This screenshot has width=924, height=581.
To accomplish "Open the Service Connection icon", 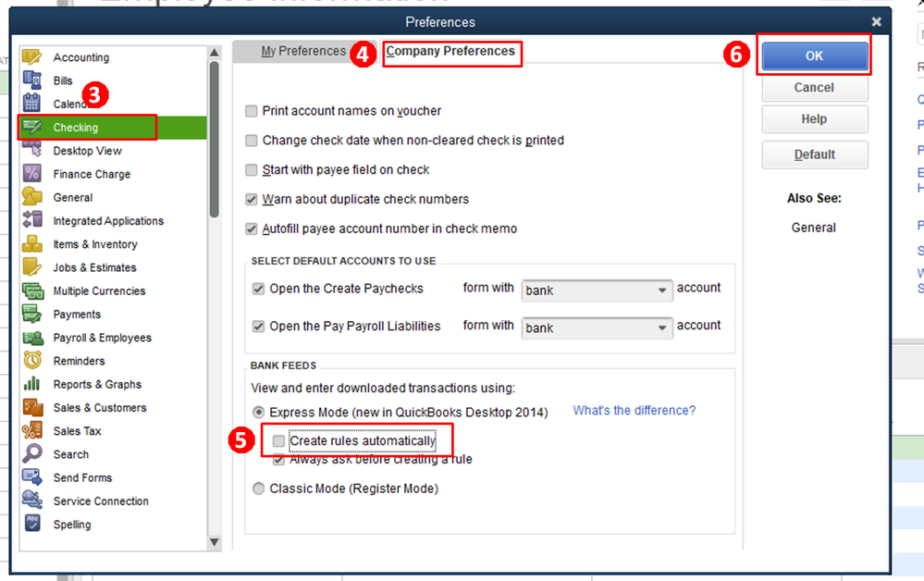I will click(31, 501).
